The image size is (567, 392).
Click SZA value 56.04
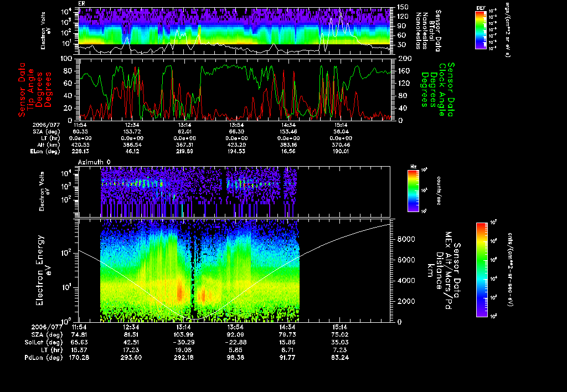point(341,132)
